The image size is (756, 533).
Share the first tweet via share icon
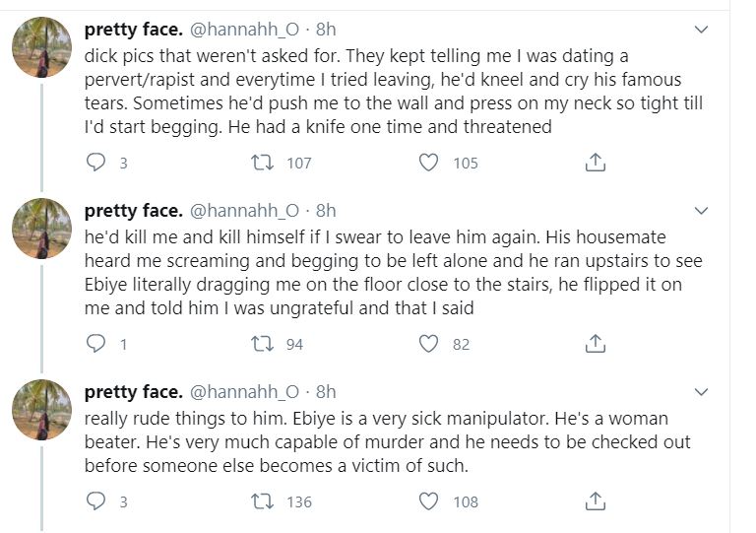tap(595, 163)
